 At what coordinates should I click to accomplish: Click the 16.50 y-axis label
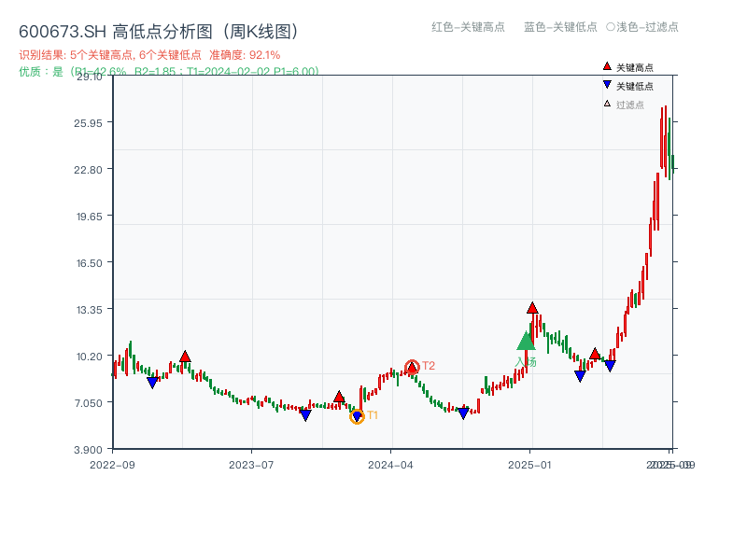point(90,263)
